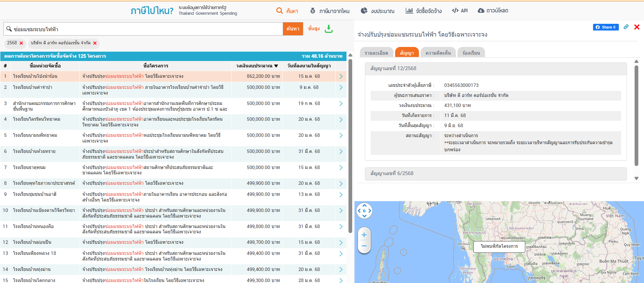
Task: Close the project detail panel with red X
Action: click(x=637, y=27)
